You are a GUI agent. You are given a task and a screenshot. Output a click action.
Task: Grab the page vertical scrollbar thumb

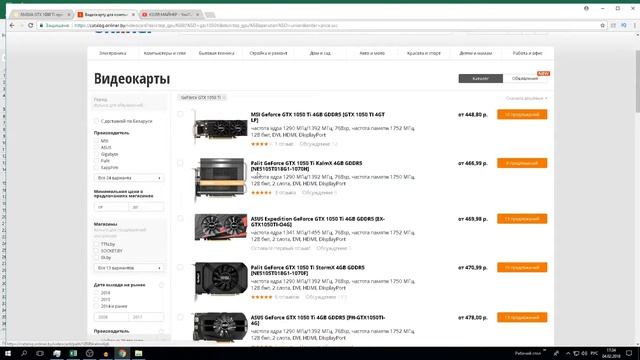[x=637, y=80]
